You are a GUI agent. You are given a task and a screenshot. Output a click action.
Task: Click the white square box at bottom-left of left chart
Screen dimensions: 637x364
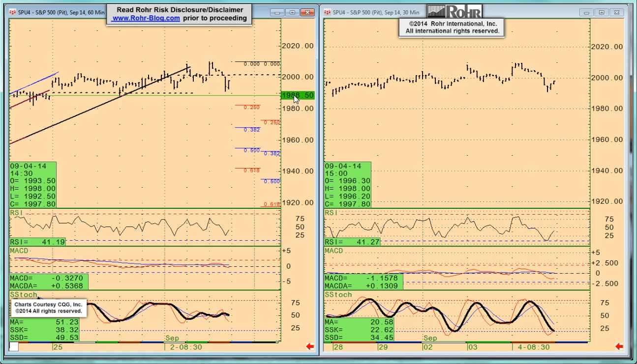[x=14, y=347]
